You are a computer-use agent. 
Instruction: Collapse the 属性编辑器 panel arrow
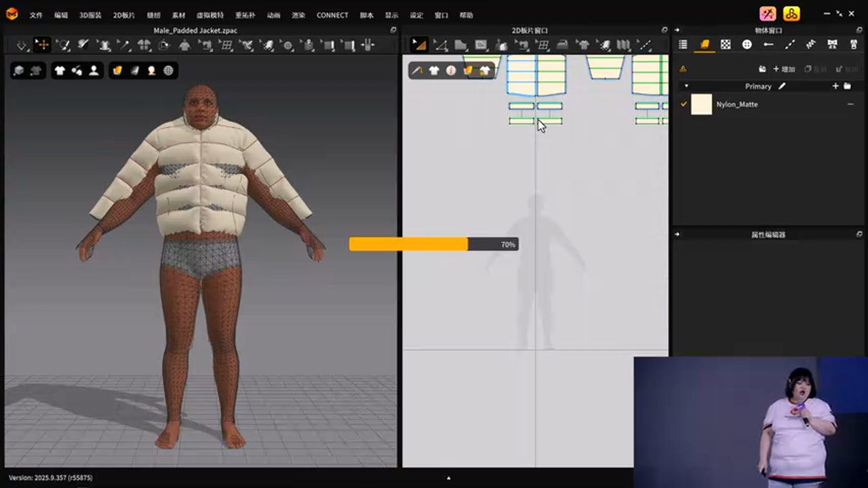click(677, 235)
